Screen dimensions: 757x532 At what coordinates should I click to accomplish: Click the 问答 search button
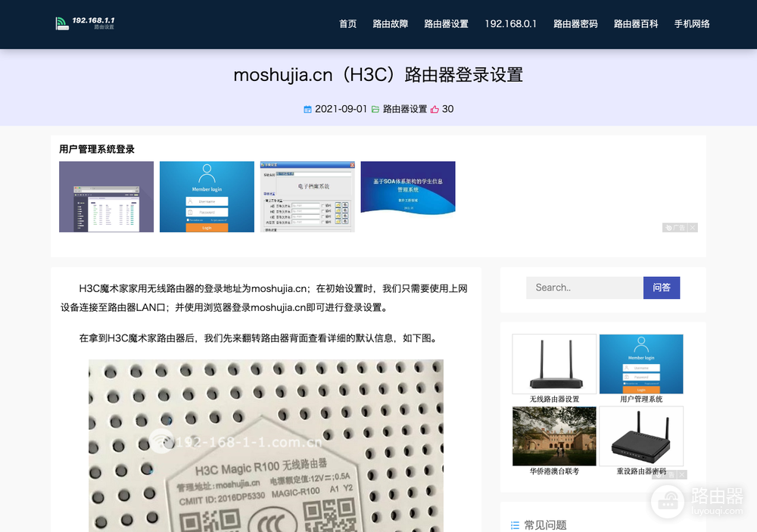662,288
